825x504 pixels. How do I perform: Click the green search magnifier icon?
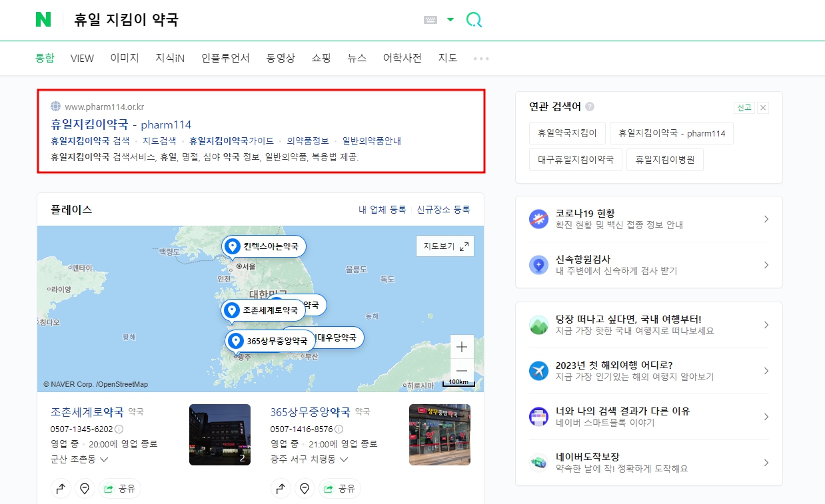(x=474, y=20)
